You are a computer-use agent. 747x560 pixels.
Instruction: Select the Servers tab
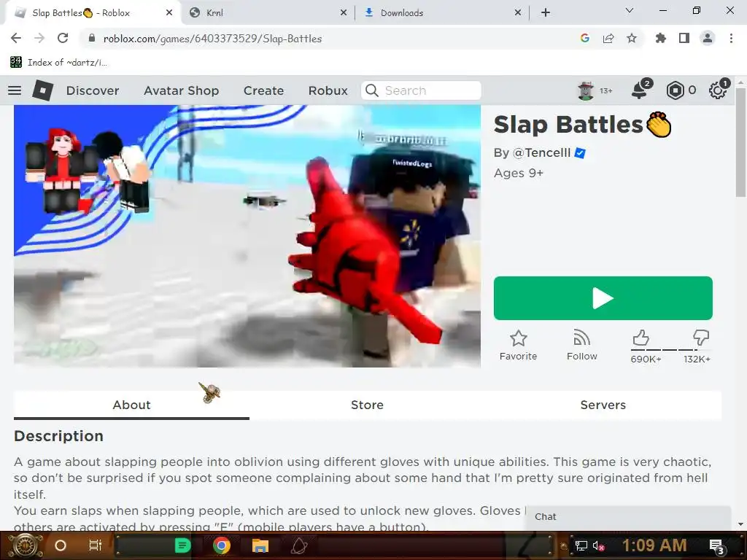point(603,405)
